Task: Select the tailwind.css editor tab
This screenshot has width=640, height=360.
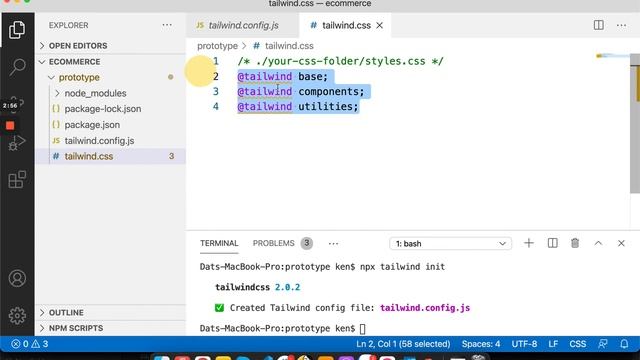Action: point(345,25)
